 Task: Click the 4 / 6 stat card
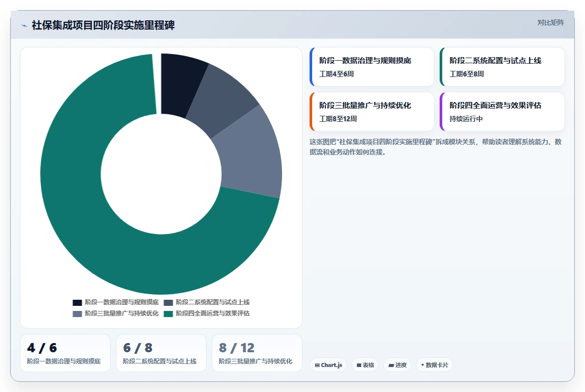(65, 353)
